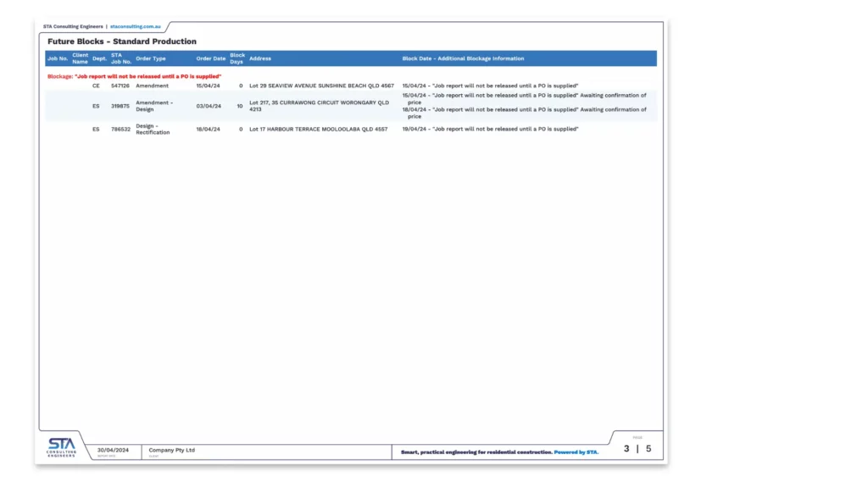Select STA job number 786532

(x=120, y=129)
